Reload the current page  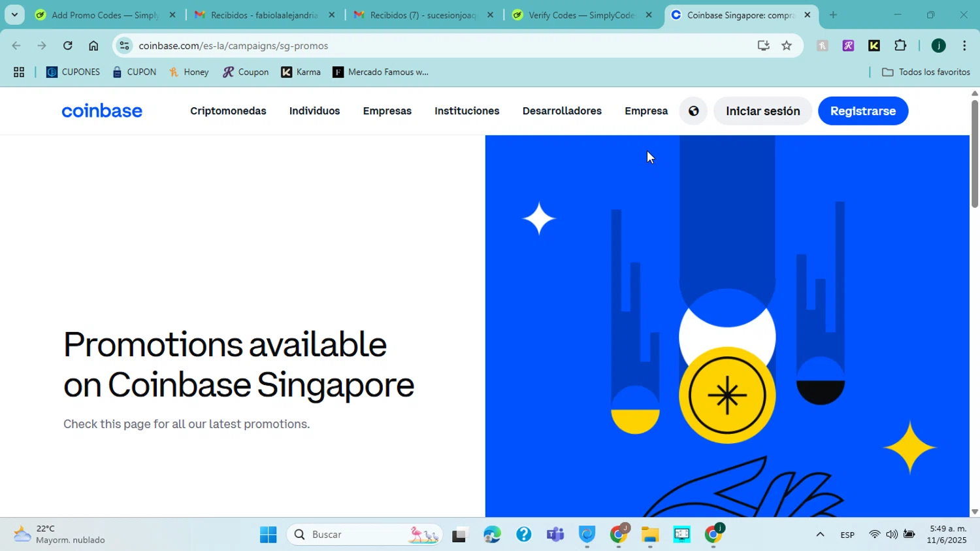click(68, 46)
